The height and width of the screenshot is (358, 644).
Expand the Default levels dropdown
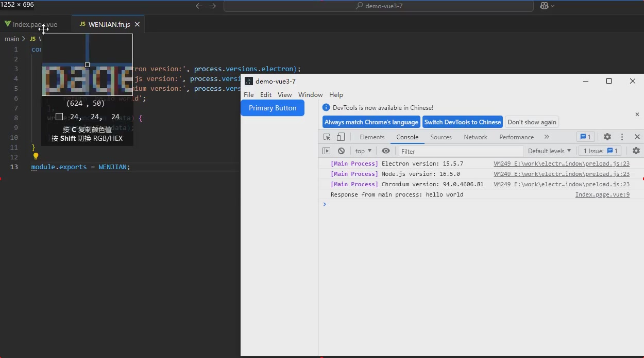(549, 151)
